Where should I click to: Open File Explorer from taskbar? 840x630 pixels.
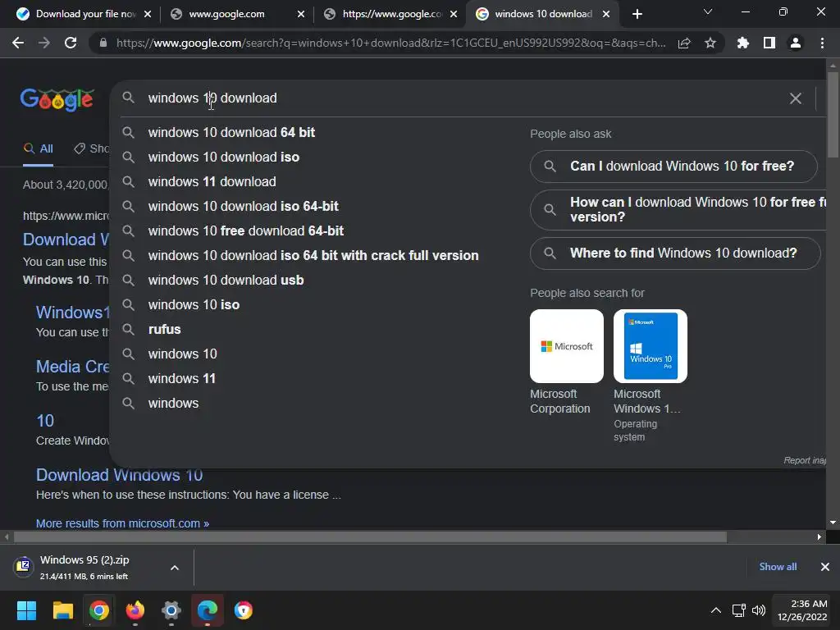click(62, 610)
